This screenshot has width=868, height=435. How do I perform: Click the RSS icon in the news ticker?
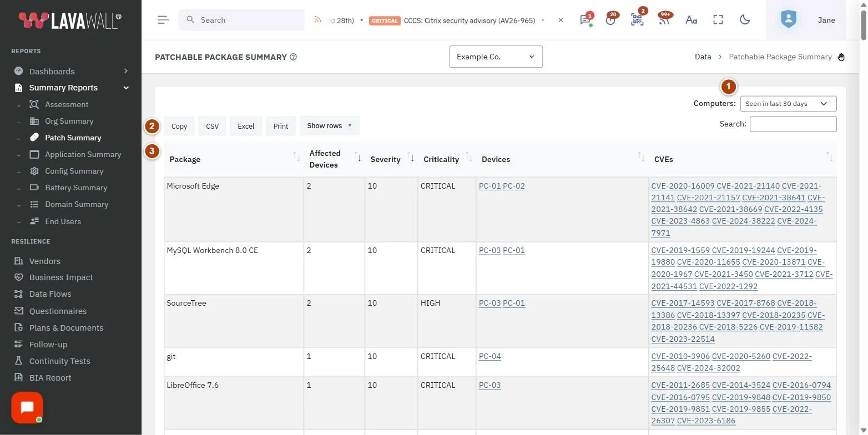point(317,20)
